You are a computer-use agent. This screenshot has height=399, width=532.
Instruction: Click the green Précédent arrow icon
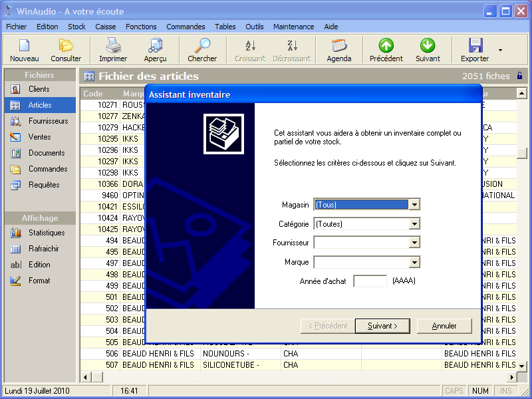point(386,46)
